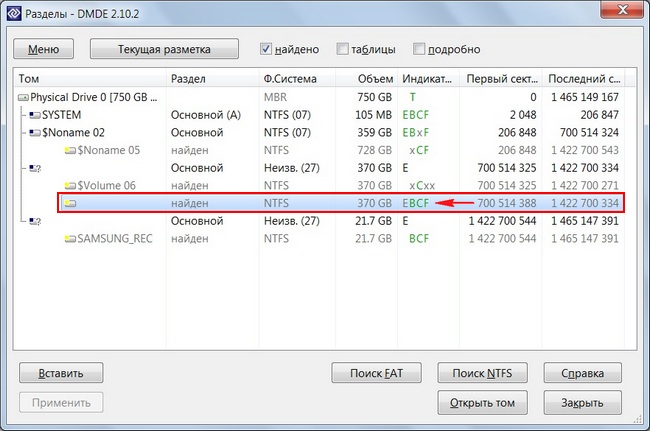
Task: Click the highlighted unnamed found volume icon
Action: pyautogui.click(x=70, y=203)
